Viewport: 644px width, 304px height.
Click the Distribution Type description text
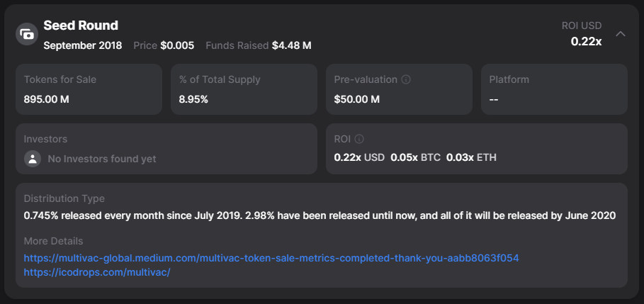click(x=320, y=215)
